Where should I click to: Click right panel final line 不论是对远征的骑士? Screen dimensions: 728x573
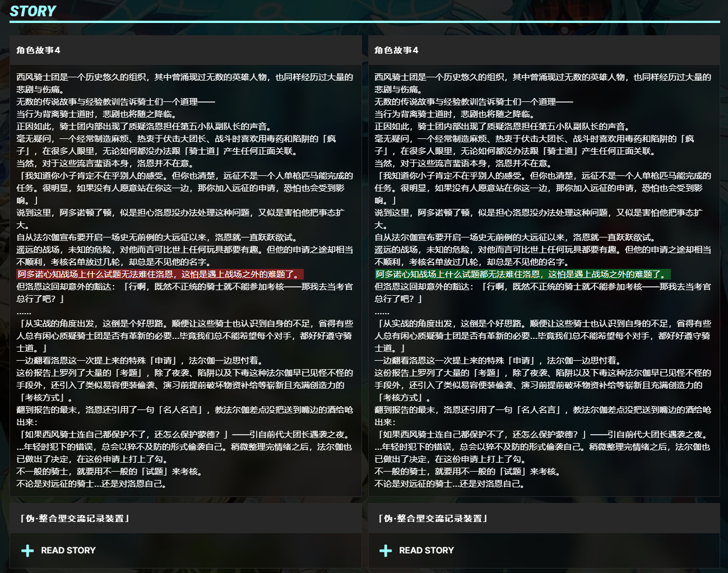tap(449, 484)
